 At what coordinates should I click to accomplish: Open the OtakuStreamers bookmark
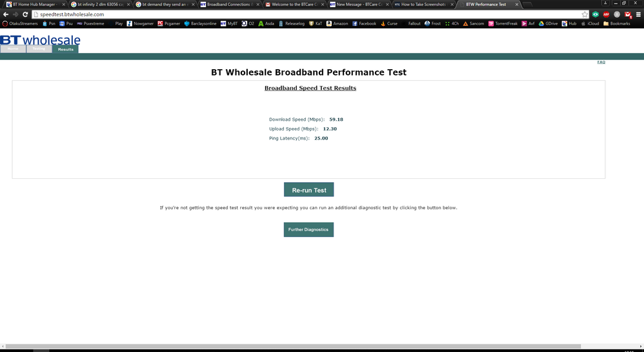click(x=20, y=24)
